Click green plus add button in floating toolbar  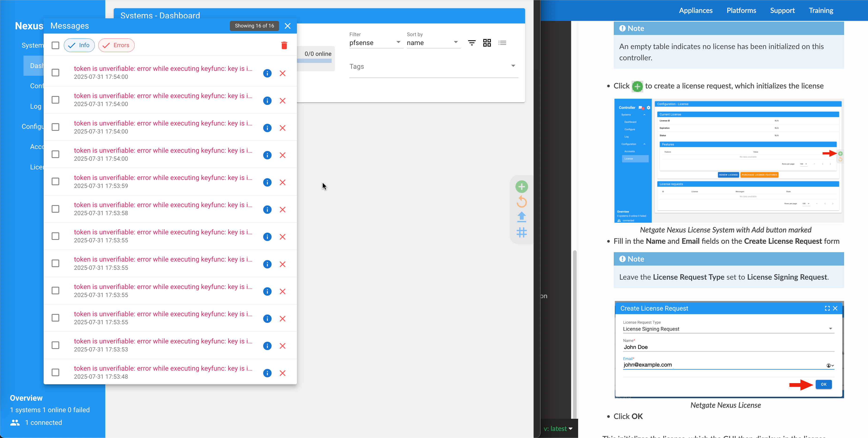(x=521, y=187)
